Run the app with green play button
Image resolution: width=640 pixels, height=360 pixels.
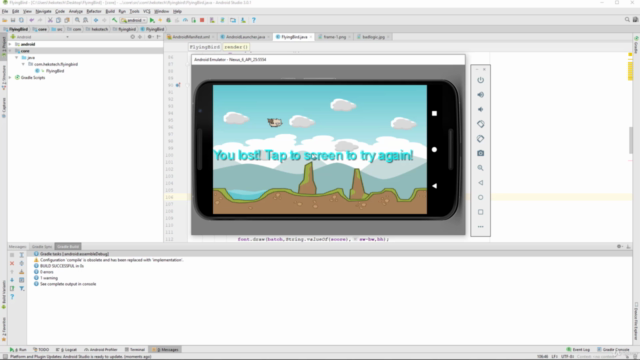152,20
